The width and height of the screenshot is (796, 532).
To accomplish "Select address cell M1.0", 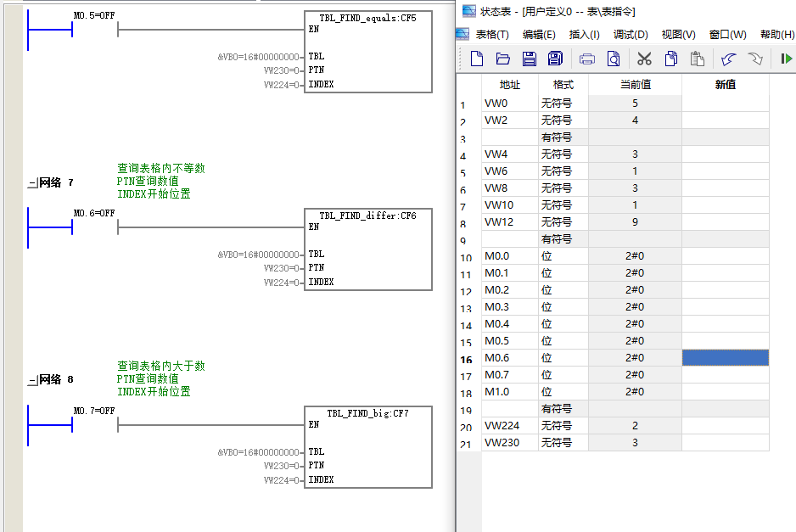I will pyautogui.click(x=510, y=392).
